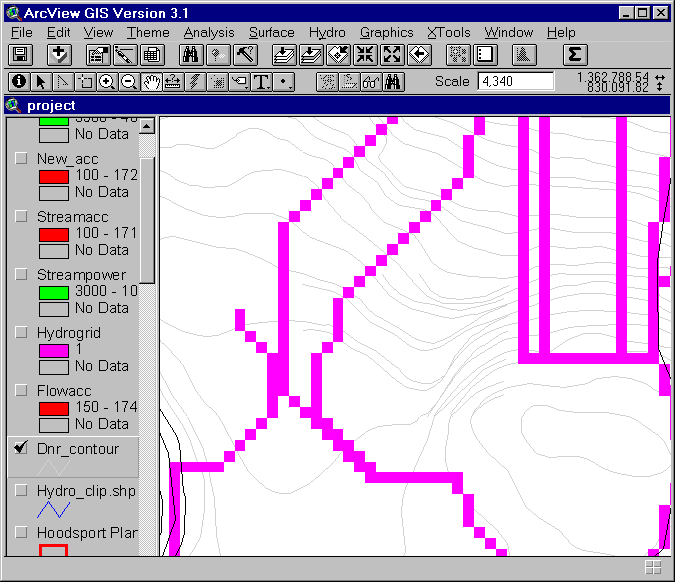
Task: Open the Text tool dropdown
Action: [x=261, y=81]
